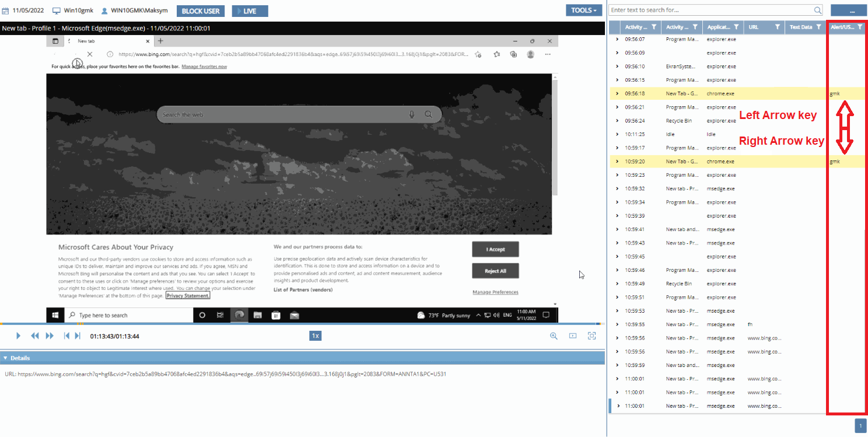Click the fullscreen icon in player controls
Screen dimensions: 868x437
point(591,336)
